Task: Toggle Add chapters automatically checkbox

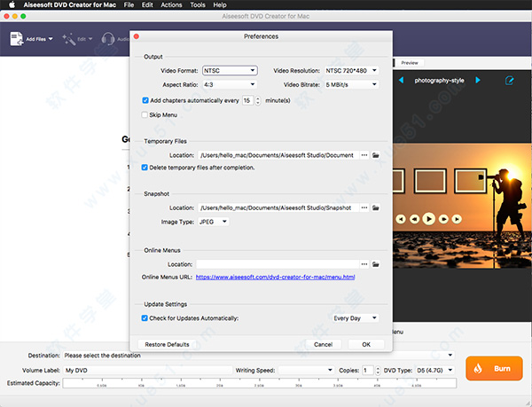Action: coord(145,100)
